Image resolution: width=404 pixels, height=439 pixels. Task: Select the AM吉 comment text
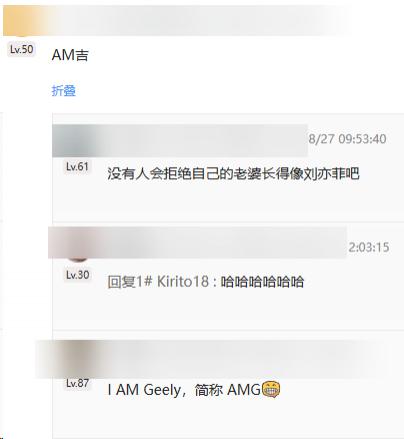[x=70, y=55]
